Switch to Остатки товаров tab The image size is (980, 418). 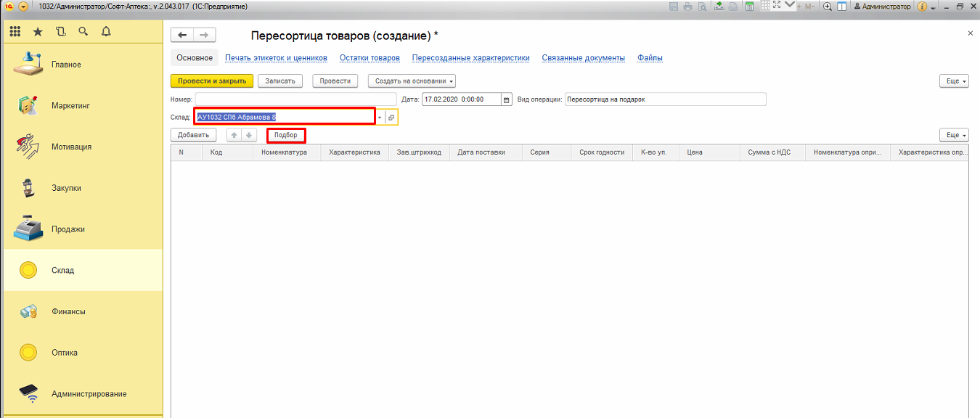pos(369,58)
